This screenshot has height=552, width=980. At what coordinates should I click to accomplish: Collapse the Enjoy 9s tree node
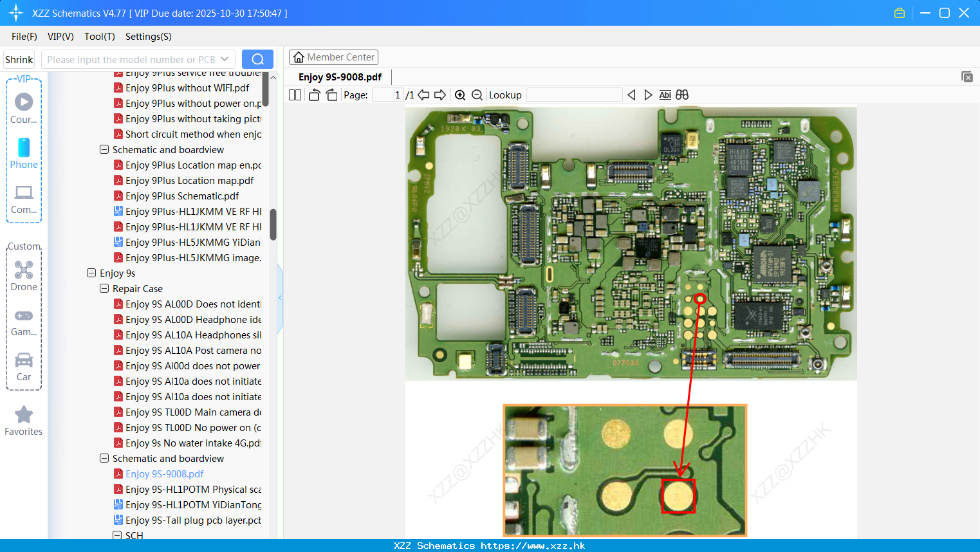(x=91, y=273)
